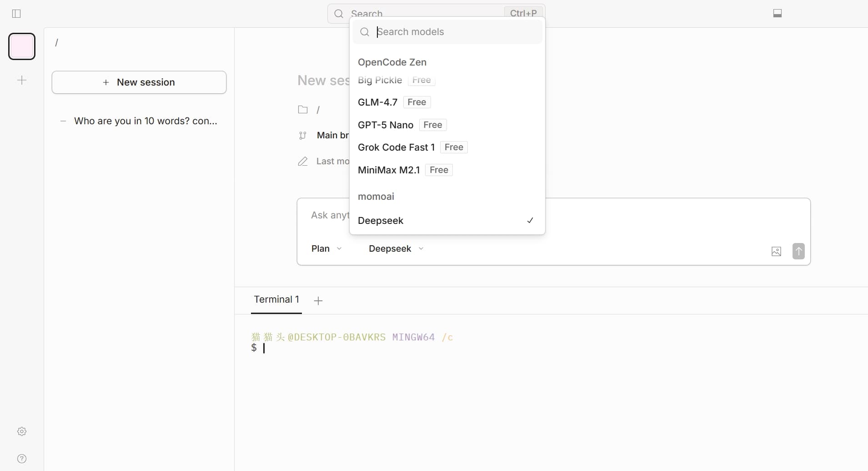Collapse the Deepseek model dropdown

(396, 249)
